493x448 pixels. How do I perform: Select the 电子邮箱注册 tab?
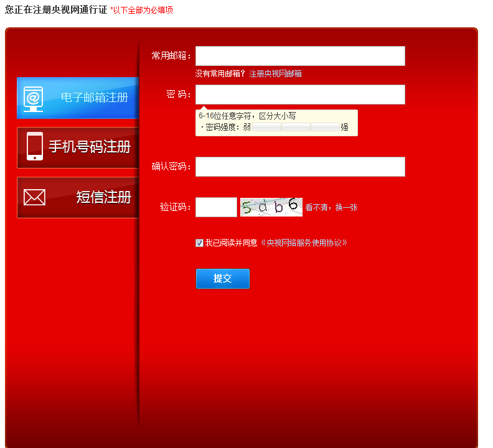[x=94, y=98]
